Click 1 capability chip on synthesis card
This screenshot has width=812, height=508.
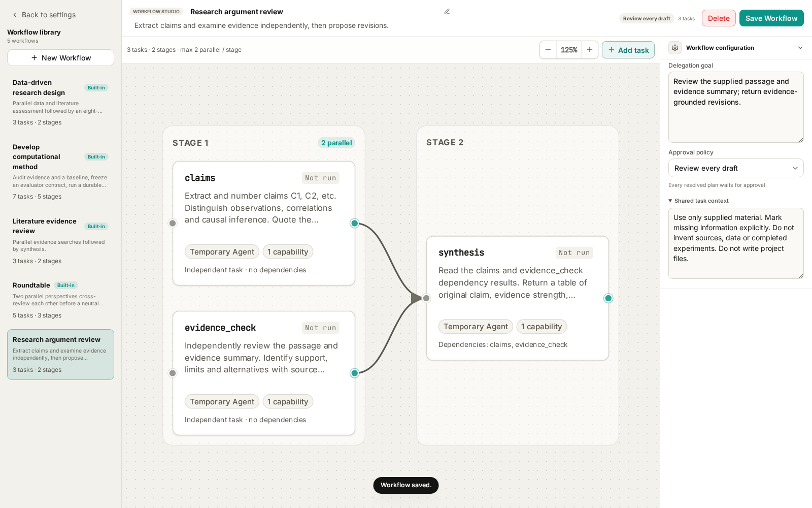[x=542, y=327]
